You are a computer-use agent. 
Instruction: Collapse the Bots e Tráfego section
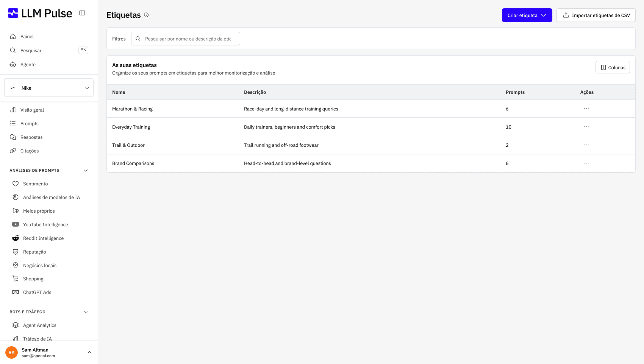86,312
